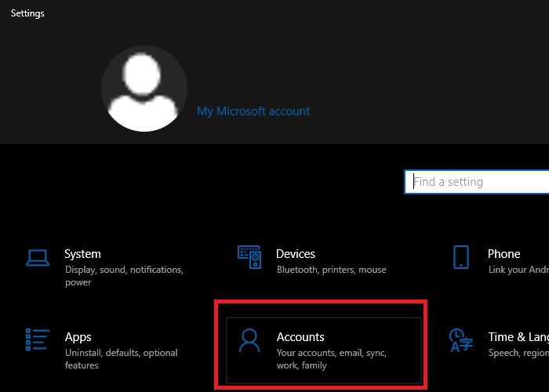Open the Devices settings title
Screen dimensions: 549x392
[296, 254]
